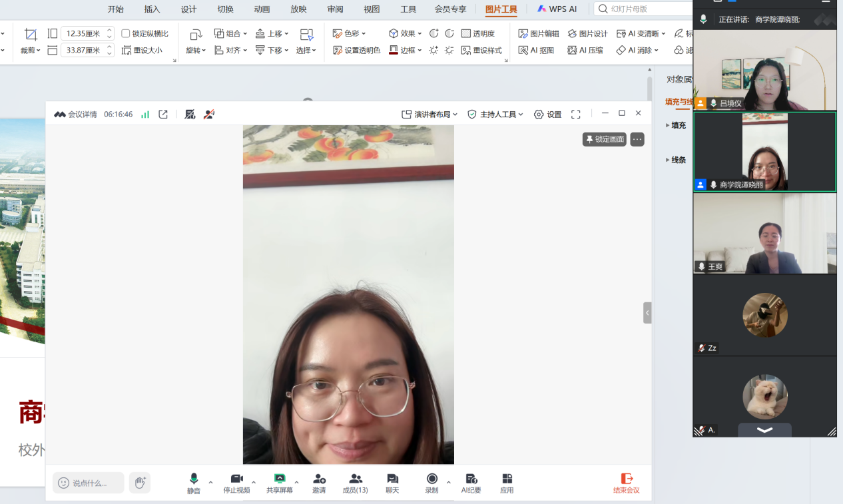This screenshot has width=843, height=504.
Task: Open the 主持人工具 host tools dropdown
Action: (495, 115)
